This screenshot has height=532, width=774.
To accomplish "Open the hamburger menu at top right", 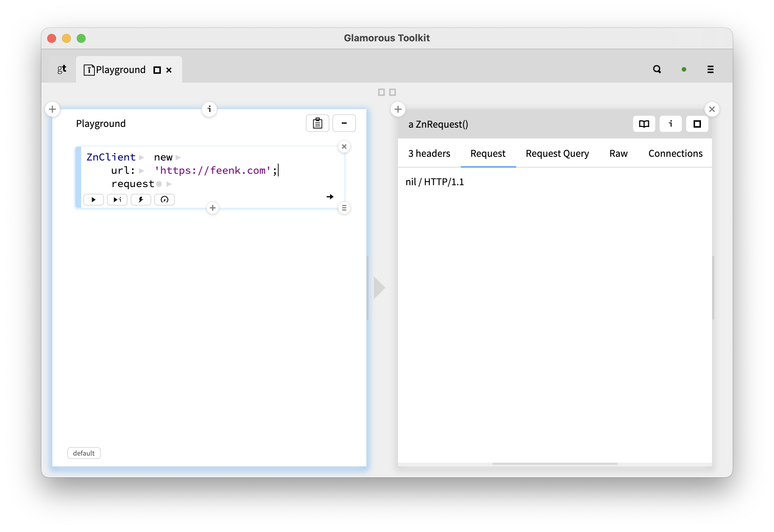I will tap(710, 69).
